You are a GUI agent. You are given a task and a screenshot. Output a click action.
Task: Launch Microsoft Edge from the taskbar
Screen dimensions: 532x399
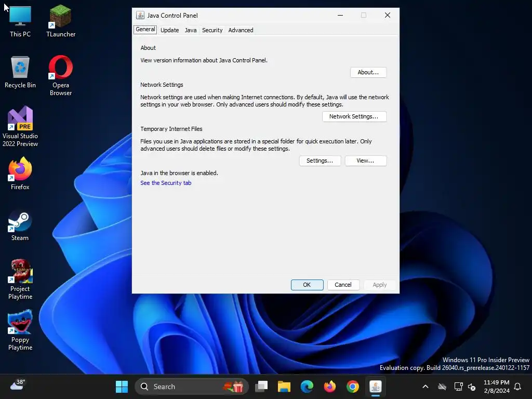click(307, 387)
